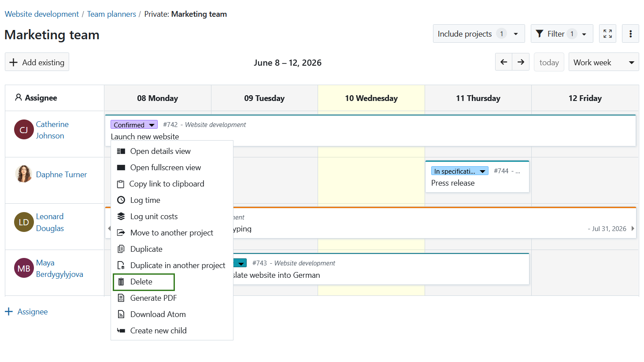Select the Duplicate menu entry

pos(172,249)
